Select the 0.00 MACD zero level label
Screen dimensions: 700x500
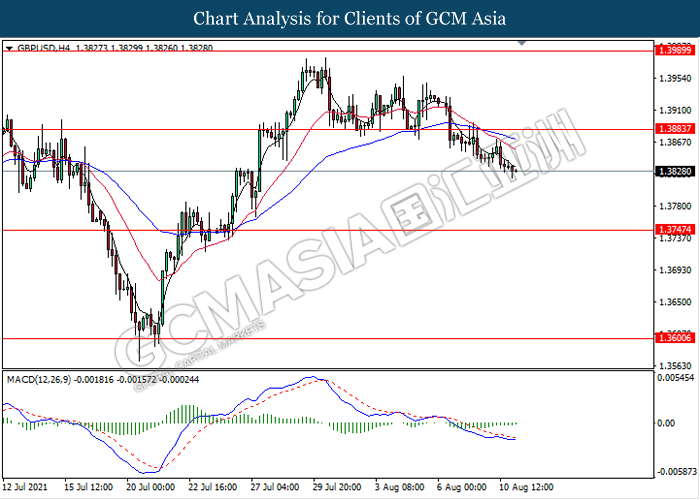tap(664, 423)
